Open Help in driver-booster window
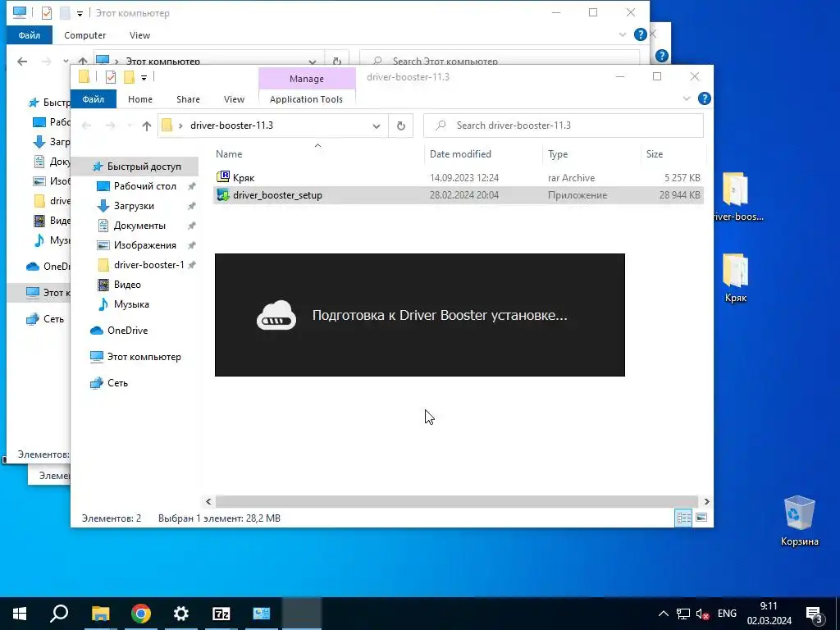This screenshot has height=630, width=840. (x=704, y=98)
